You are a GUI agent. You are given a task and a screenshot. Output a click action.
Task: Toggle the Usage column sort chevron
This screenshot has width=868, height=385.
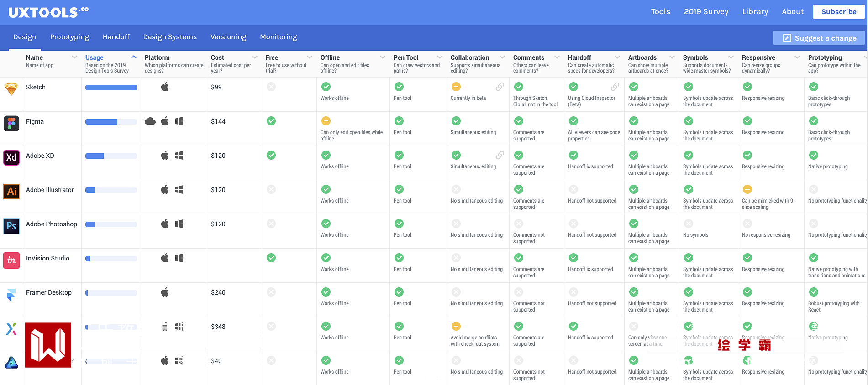[134, 57]
